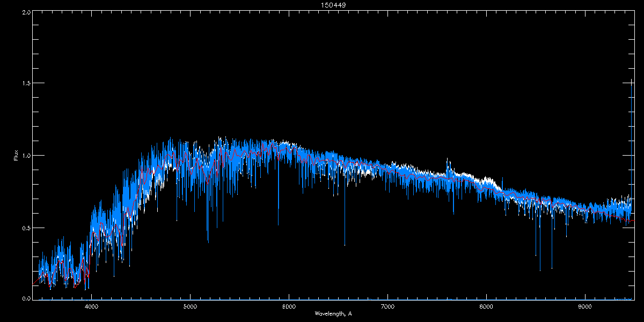Select the 8000 tick label on x-axis
This screenshot has width=644, height=322.
(x=486, y=307)
